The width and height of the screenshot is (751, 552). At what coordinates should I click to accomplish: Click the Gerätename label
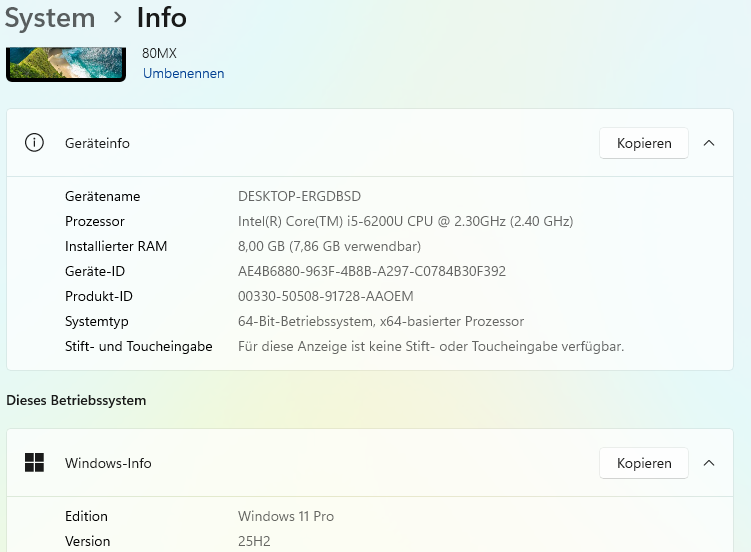[x=102, y=196]
